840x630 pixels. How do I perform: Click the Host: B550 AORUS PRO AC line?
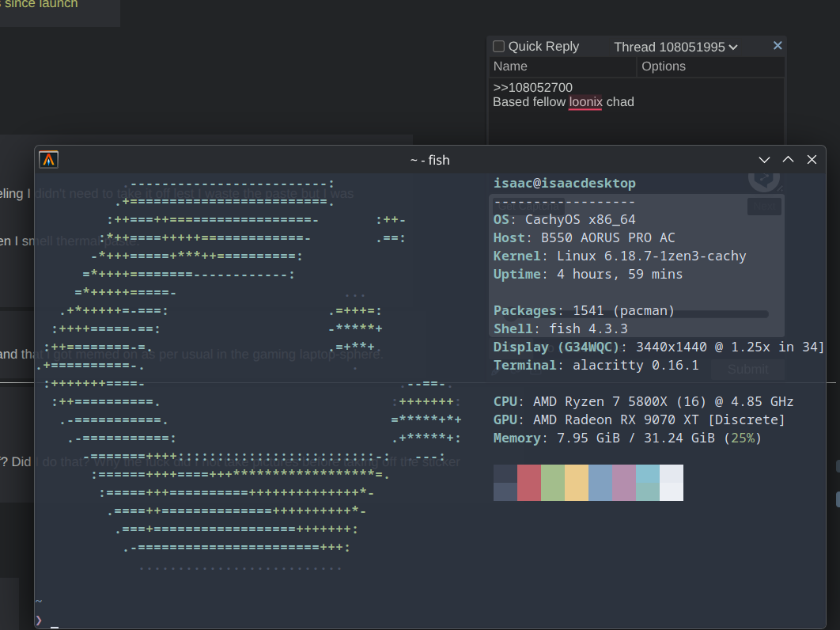point(585,238)
